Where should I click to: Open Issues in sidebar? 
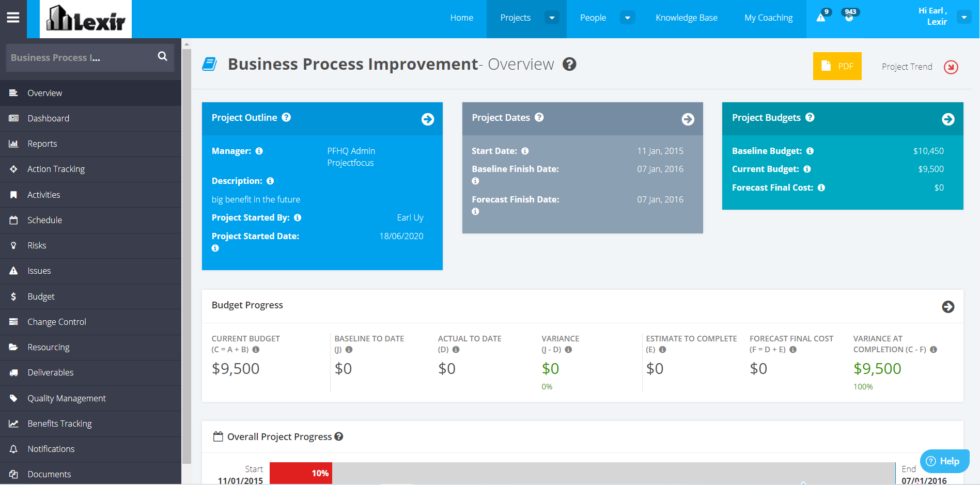click(90, 271)
